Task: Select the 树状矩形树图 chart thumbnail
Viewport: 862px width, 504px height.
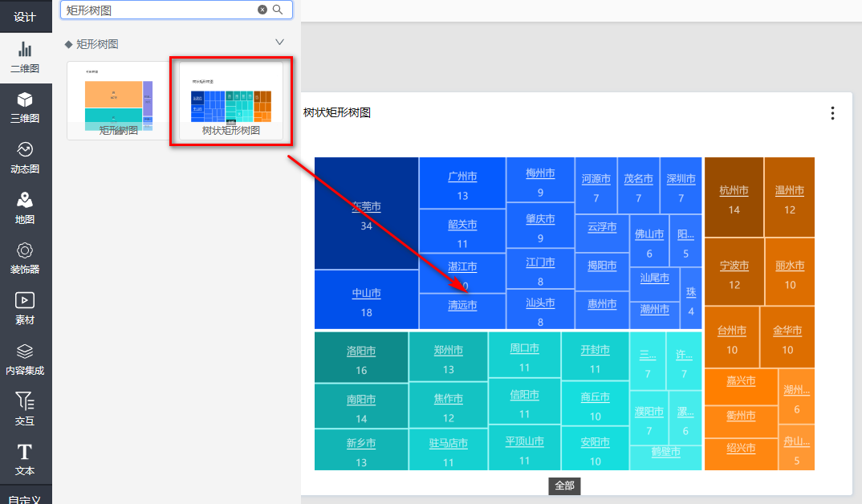Action: pyautogui.click(x=231, y=101)
